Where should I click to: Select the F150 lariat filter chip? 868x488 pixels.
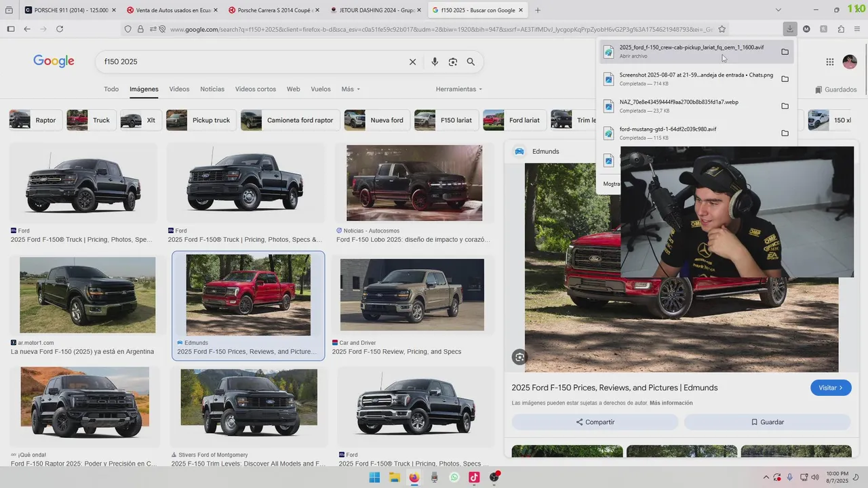446,120
